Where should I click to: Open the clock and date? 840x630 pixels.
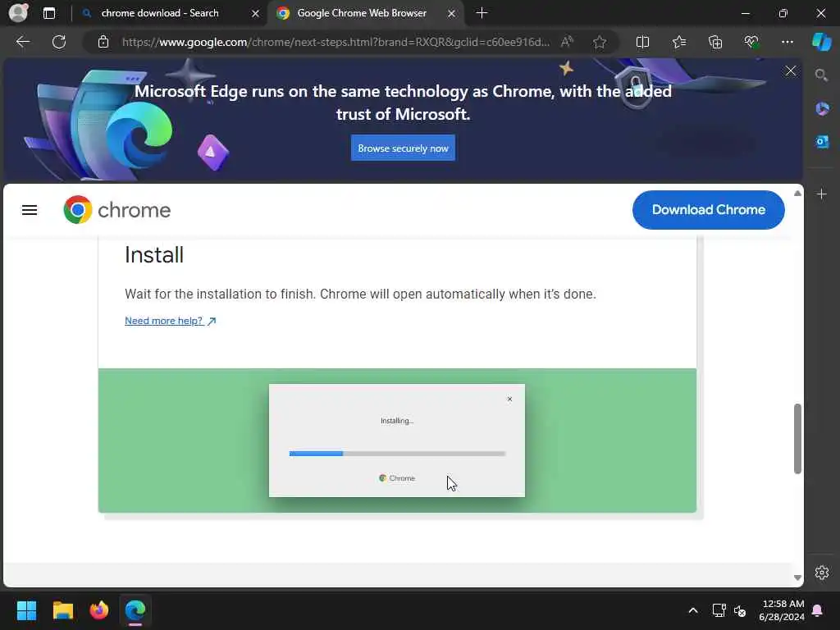pos(782,610)
